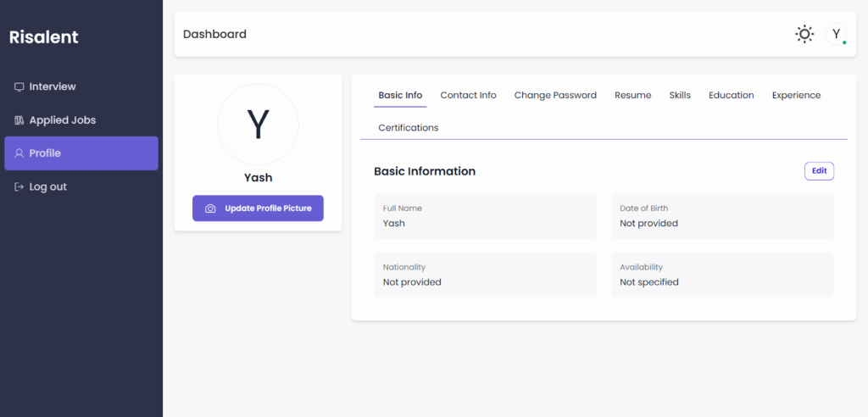Open Applied Jobs via its sidebar icon
Image resolution: width=868 pixels, height=417 pixels.
(19, 120)
